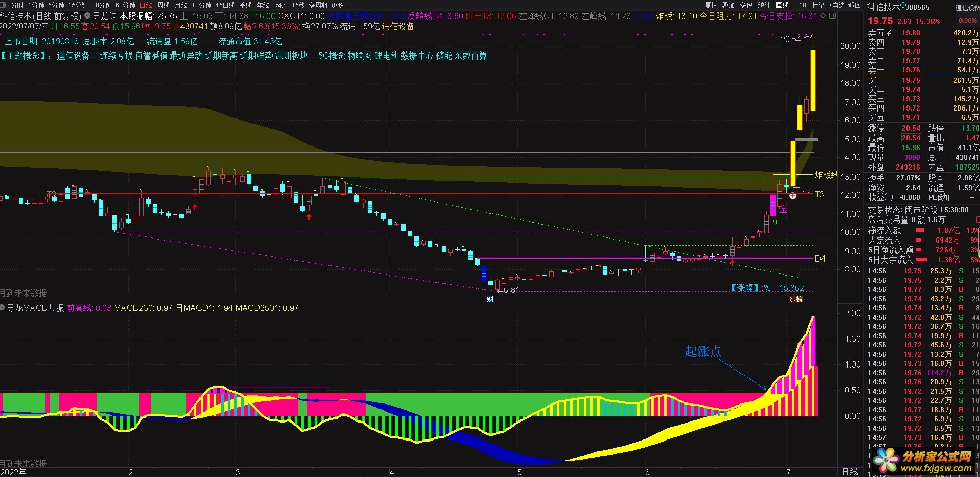The height and width of the screenshot is (477, 980).
Task: Click the 通信设备 sector label top right
Action: pos(968,8)
